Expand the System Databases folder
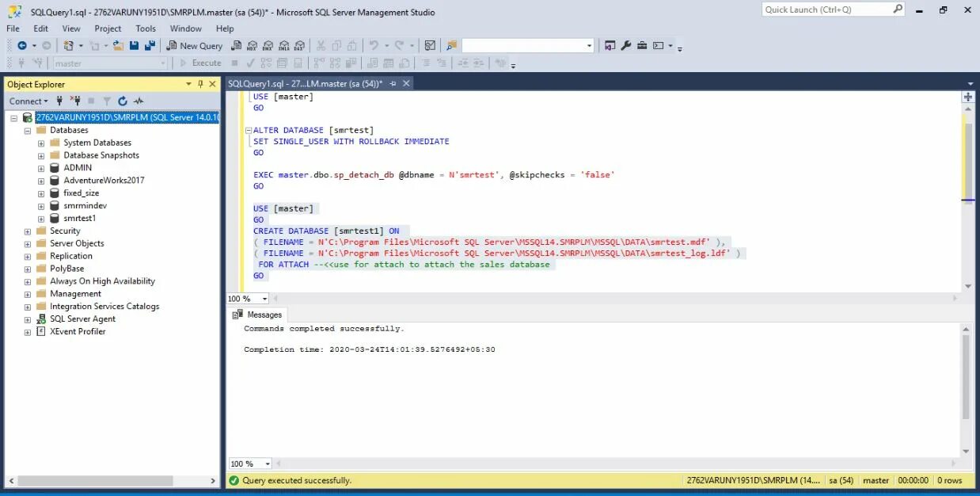The height and width of the screenshot is (496, 980). click(41, 143)
